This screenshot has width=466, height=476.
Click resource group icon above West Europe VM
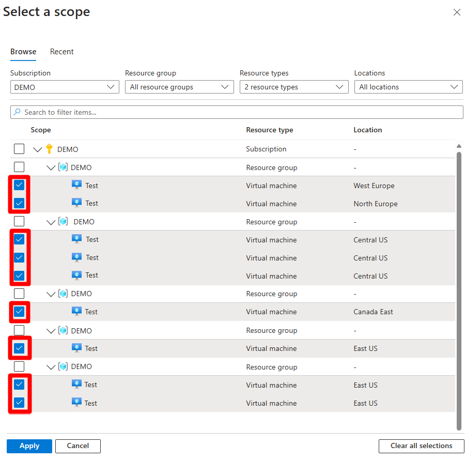[63, 167]
